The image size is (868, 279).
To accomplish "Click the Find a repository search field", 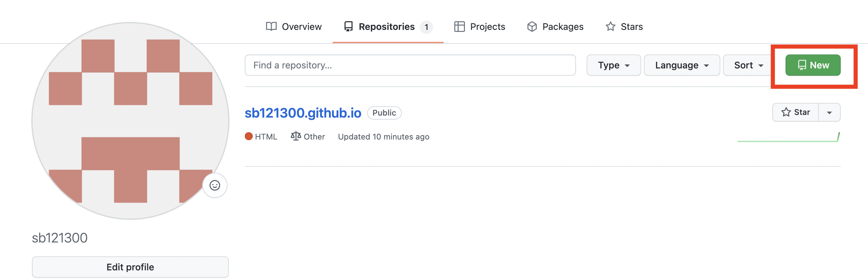I will point(410,65).
